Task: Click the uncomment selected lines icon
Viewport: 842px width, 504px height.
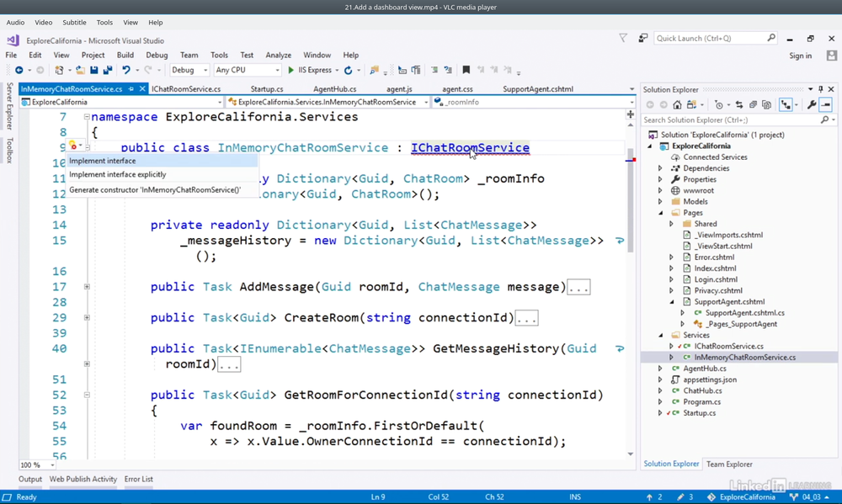Action: coord(448,70)
